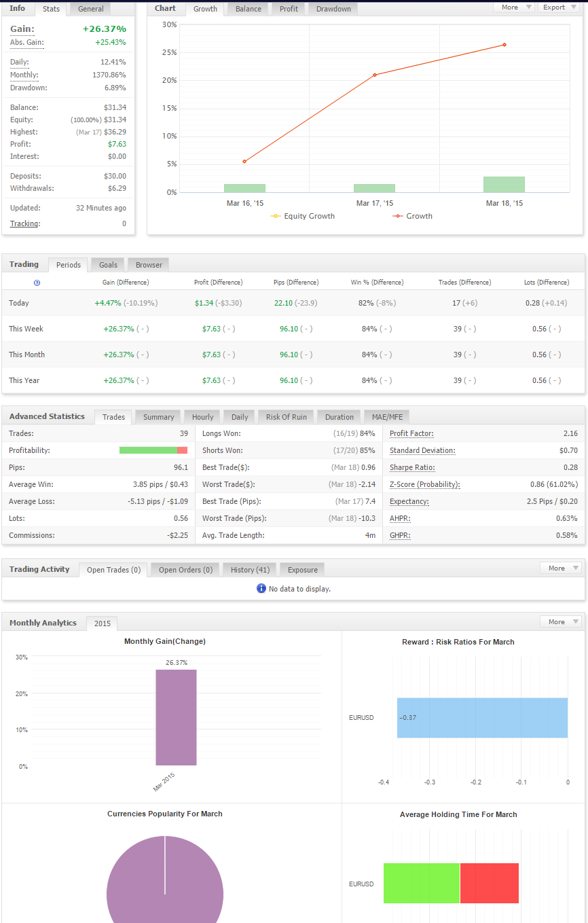
Task: Switch to the Stats tab
Action: [x=51, y=9]
